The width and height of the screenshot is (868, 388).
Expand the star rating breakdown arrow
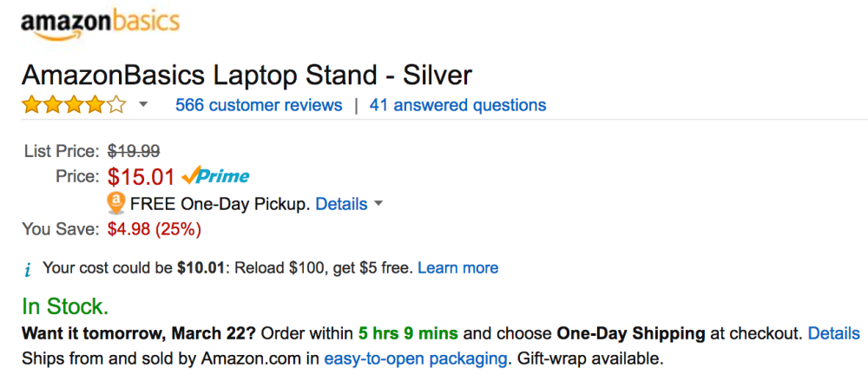(143, 105)
